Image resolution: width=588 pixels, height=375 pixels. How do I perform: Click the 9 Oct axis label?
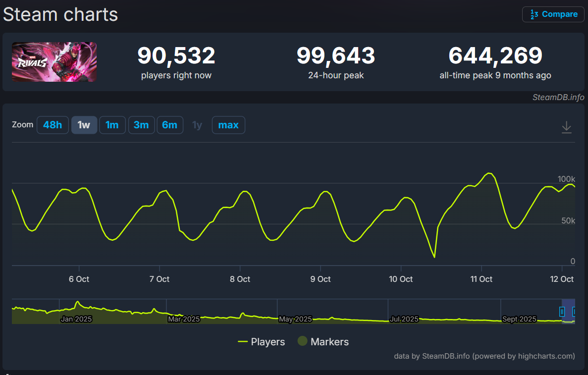pyautogui.click(x=321, y=279)
